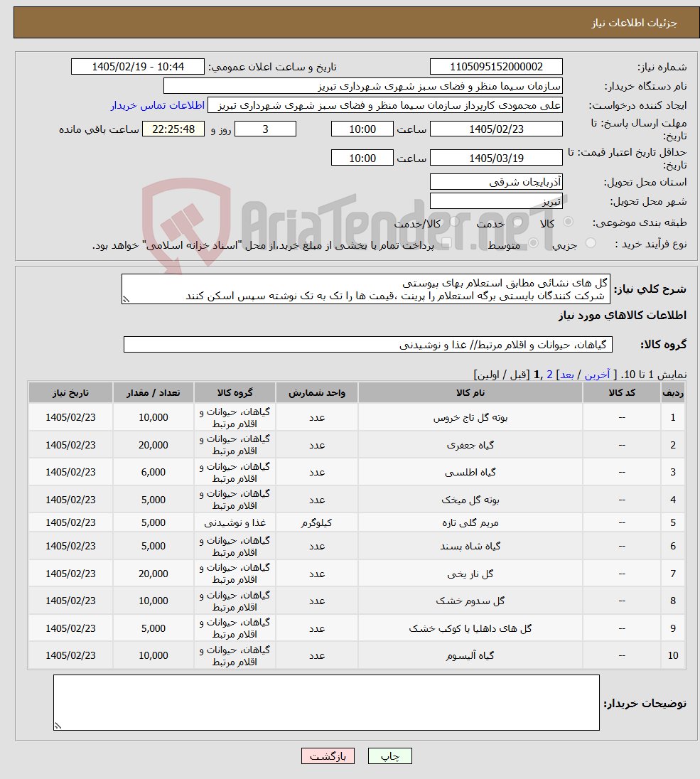Select the کالا/خدمت radio button
Viewport: 700px width, 779px height.
point(454,222)
